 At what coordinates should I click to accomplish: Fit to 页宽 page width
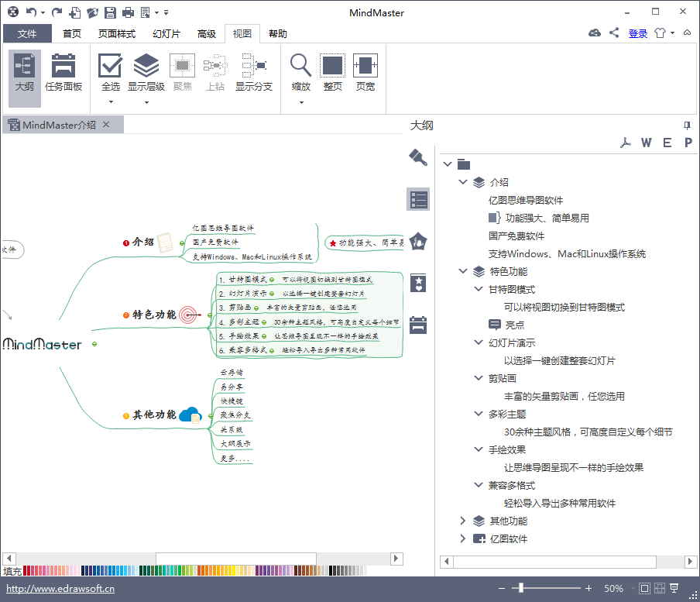point(365,74)
